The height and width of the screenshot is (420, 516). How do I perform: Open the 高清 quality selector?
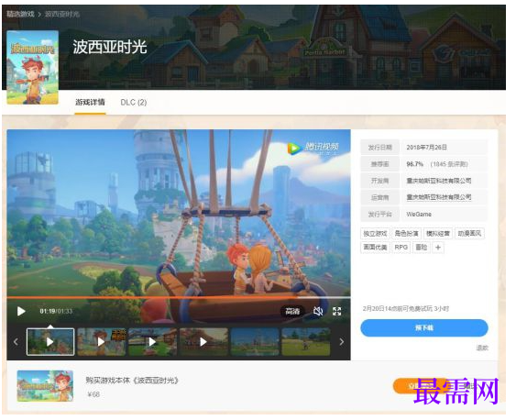click(292, 311)
